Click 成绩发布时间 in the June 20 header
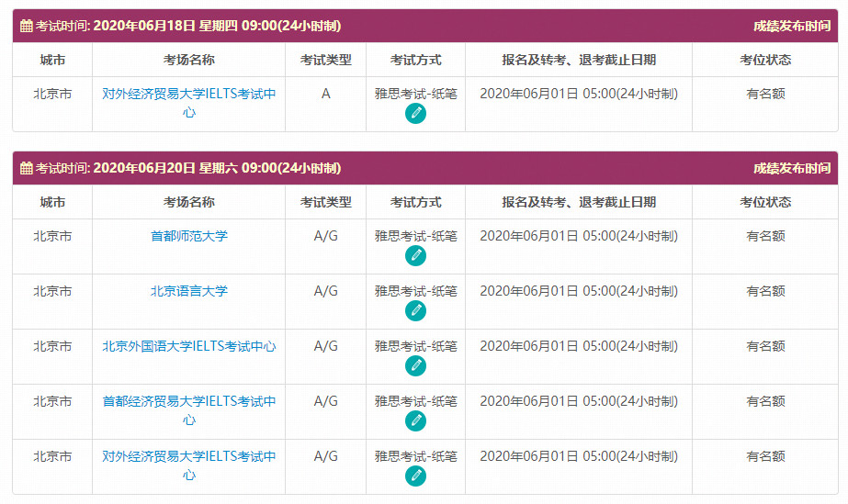The image size is (848, 504). 791,169
